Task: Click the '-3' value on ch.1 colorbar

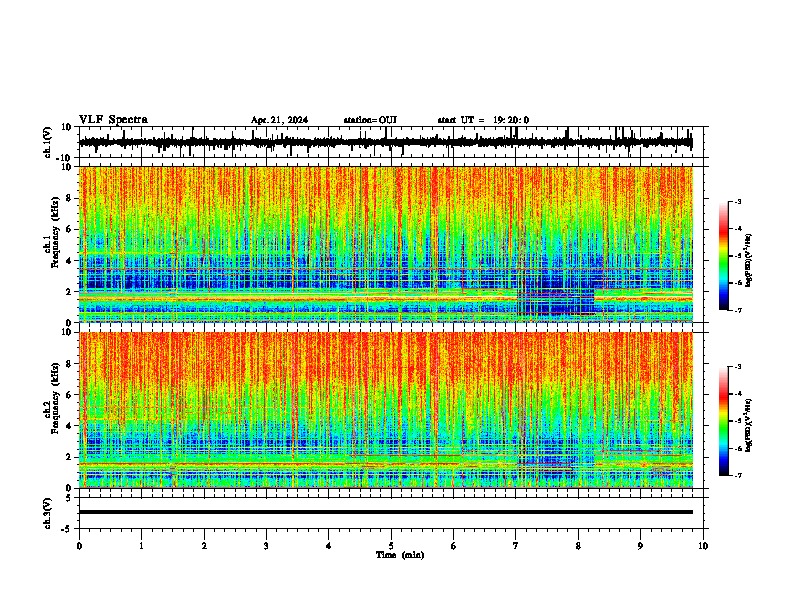Action: 738,202
